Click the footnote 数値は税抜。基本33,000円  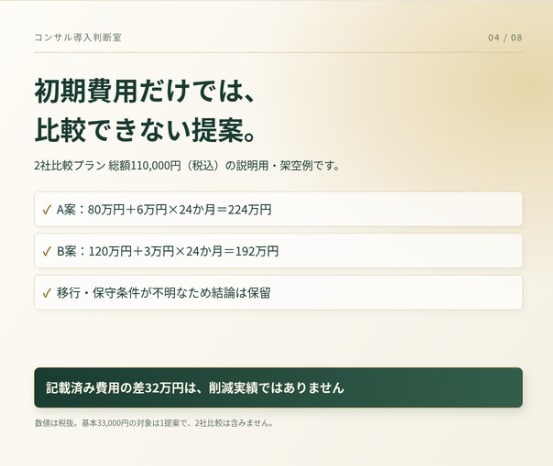pos(154,423)
